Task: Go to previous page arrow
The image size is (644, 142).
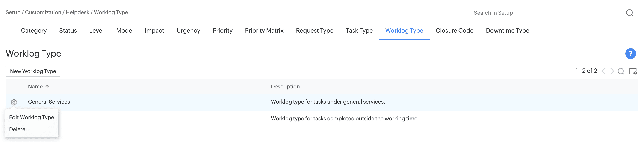Action: pyautogui.click(x=603, y=71)
